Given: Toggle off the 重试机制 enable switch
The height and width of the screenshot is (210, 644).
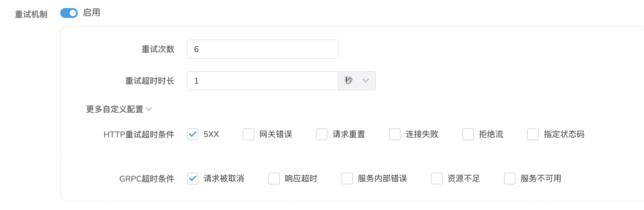Looking at the screenshot, I should tap(69, 13).
